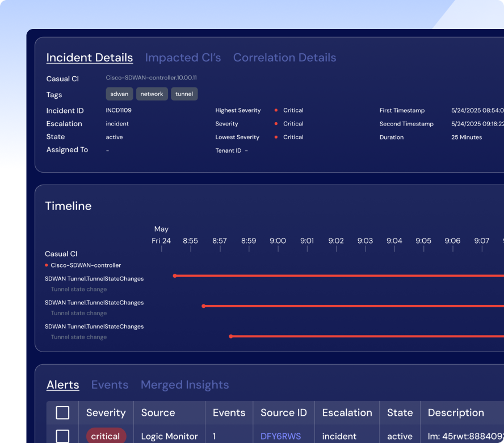The width and height of the screenshot is (504, 443).
Task: Click the Critical value beside Highest Severity
Action: (x=293, y=110)
